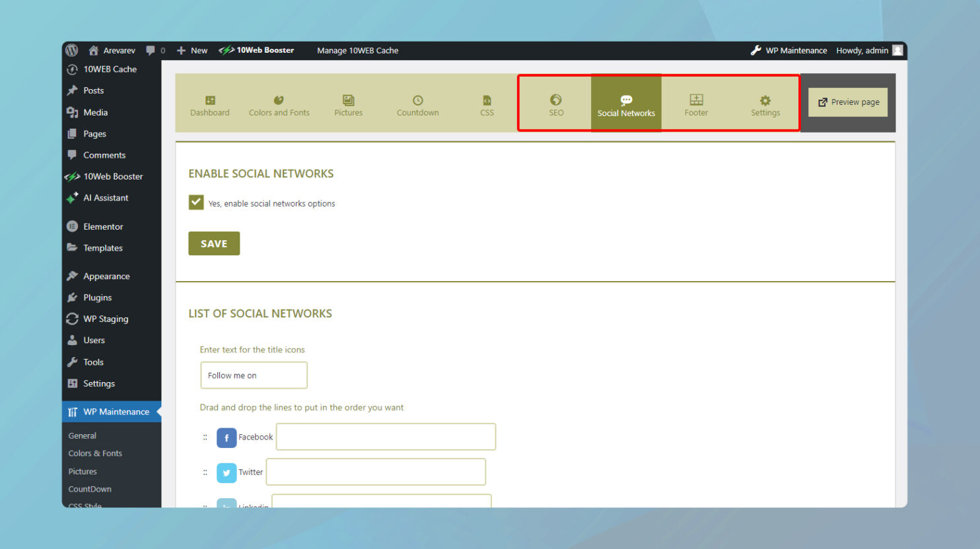Select the Pictures tab image icon
980x549 pixels.
point(348,101)
